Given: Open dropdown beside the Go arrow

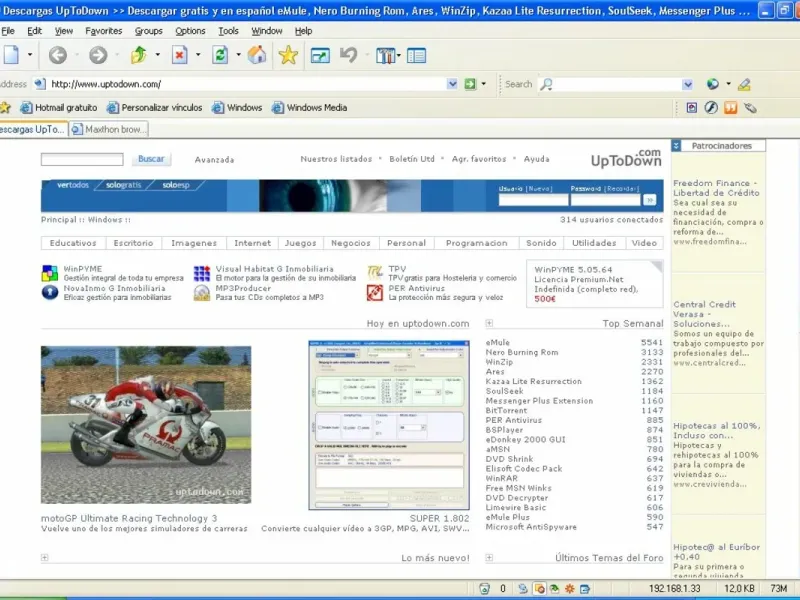Looking at the screenshot, I should [x=484, y=84].
